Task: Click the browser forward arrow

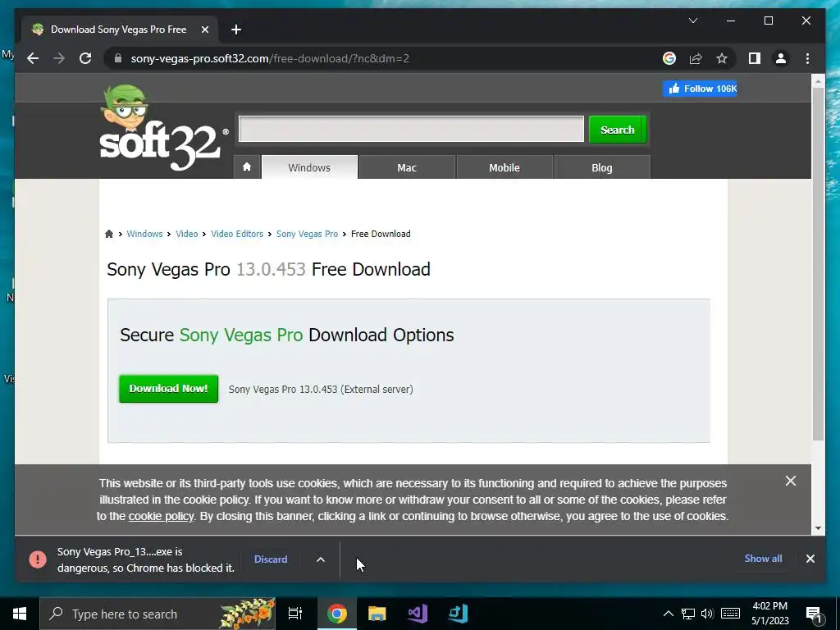Action: (59, 58)
